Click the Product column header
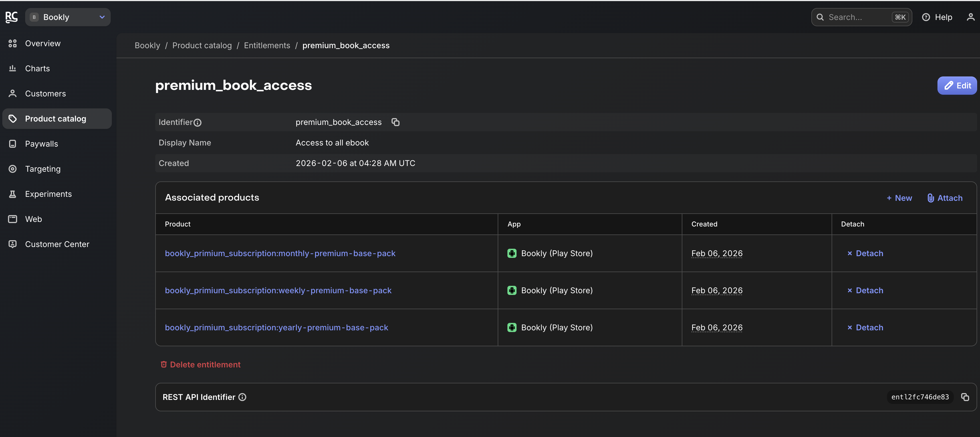 [178, 224]
